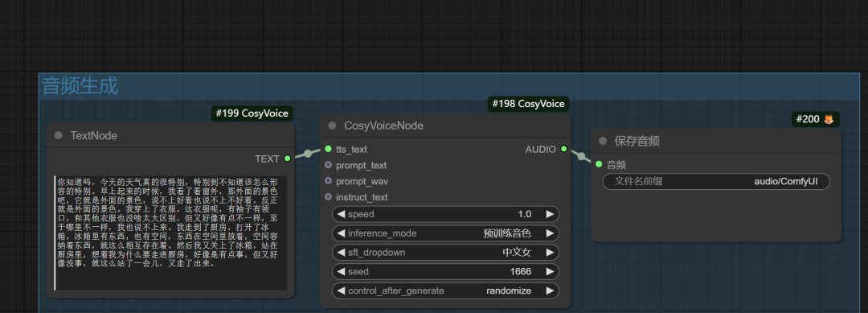Increase speed with the right arrow
The height and width of the screenshot is (313, 868).
coord(550,214)
